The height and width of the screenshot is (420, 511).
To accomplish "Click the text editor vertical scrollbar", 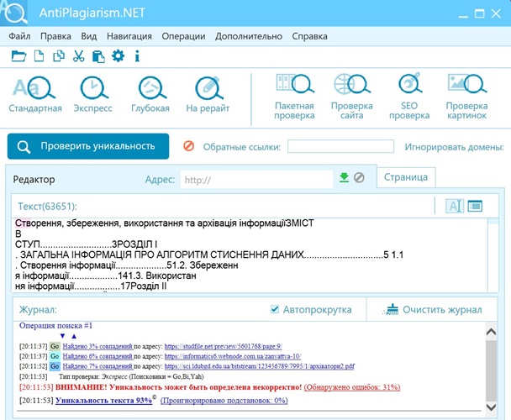I will 493,255.
